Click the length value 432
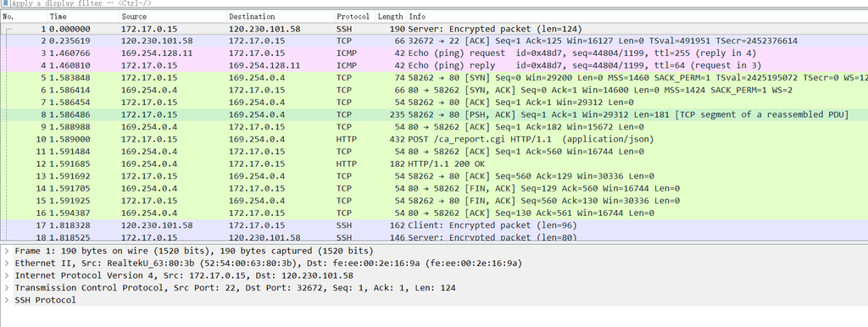The height and width of the screenshot is (327, 868). tap(397, 140)
